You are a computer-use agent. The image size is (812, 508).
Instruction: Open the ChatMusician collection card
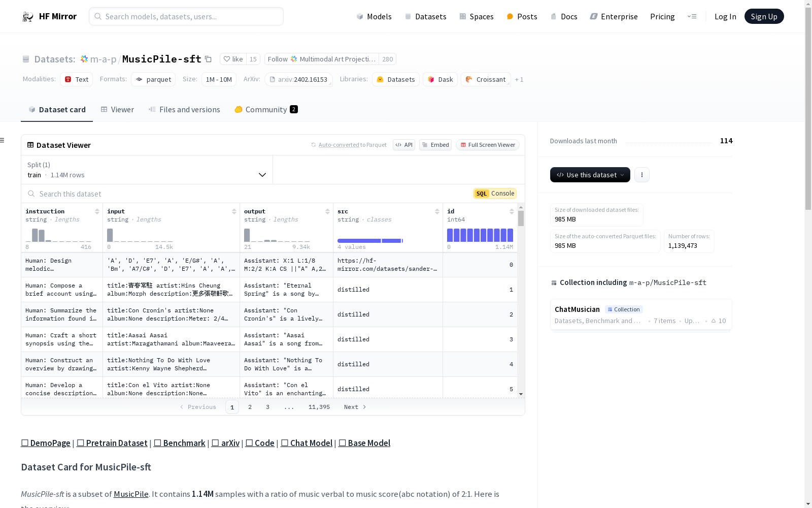click(641, 314)
